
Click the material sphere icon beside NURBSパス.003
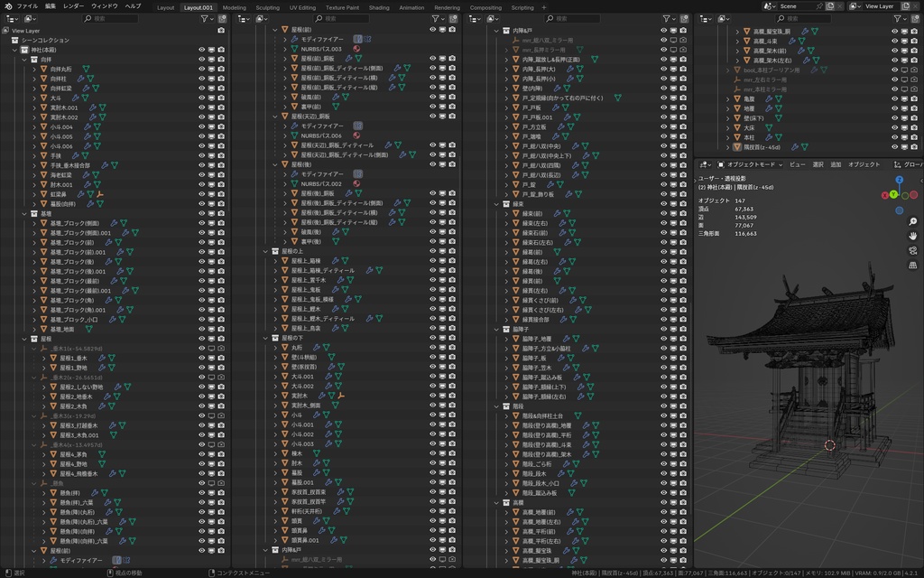[x=356, y=49]
